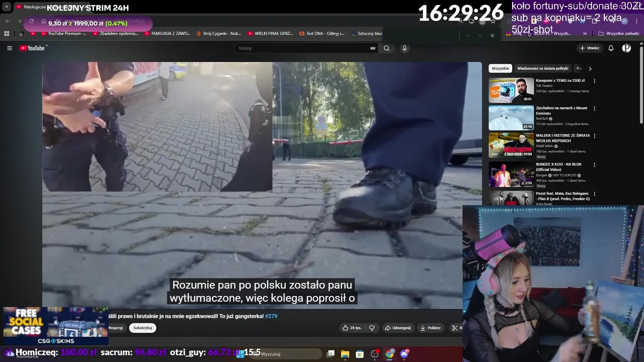The height and width of the screenshot is (362, 644).
Task: Open Discord from taskbar
Action: click(404, 354)
